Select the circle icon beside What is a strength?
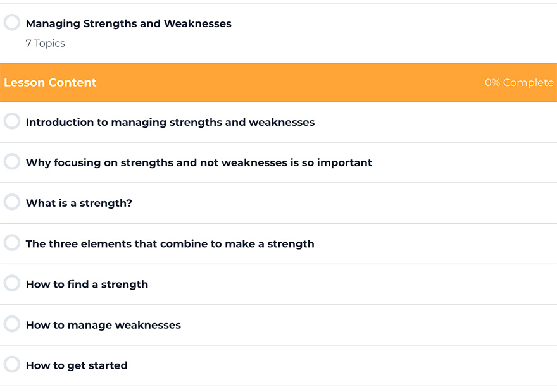Screen dimensions: 557x392 coord(12,202)
